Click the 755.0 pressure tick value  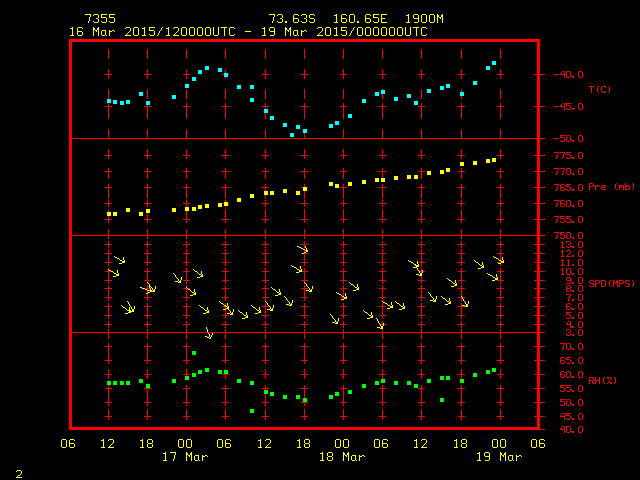click(x=569, y=220)
